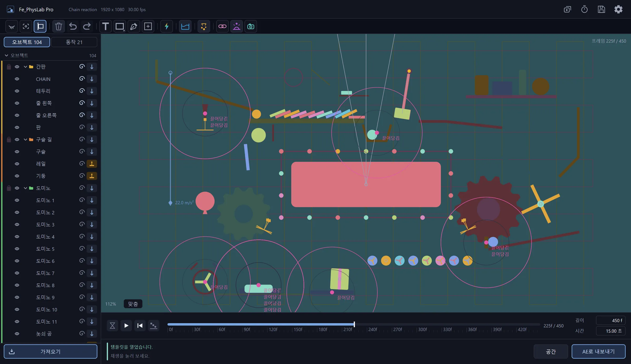Image resolution: width=631 pixels, height=364 pixels.
Task: Click the closed-eye hide tool icon
Action: tap(12, 26)
